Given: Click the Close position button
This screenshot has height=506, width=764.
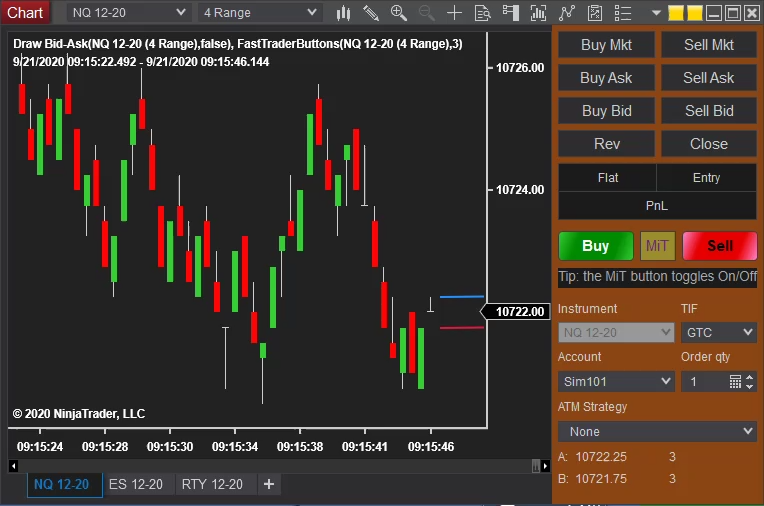Looking at the screenshot, I should (x=708, y=144).
